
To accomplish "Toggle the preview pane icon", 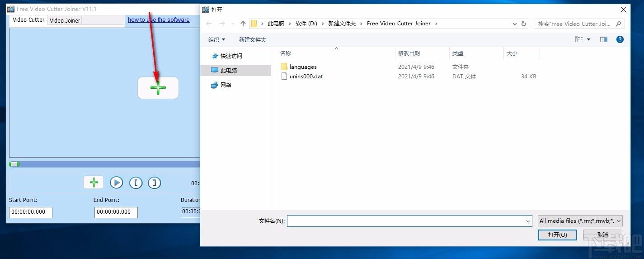I will tap(604, 39).
